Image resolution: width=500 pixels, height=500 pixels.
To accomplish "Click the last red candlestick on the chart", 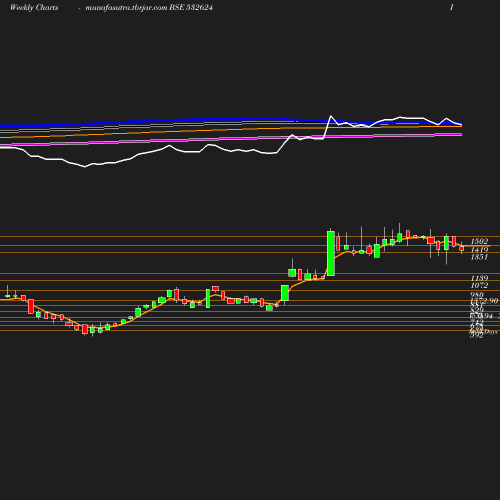I will [x=462, y=248].
